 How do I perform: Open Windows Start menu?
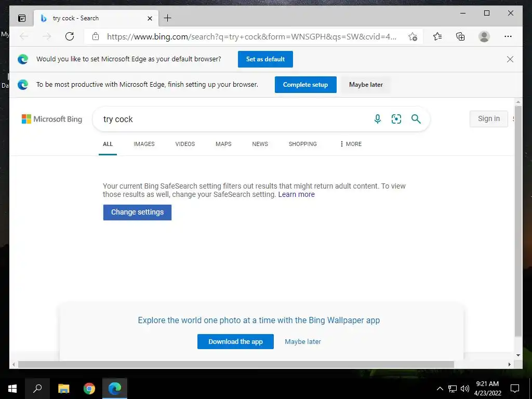[x=12, y=389]
